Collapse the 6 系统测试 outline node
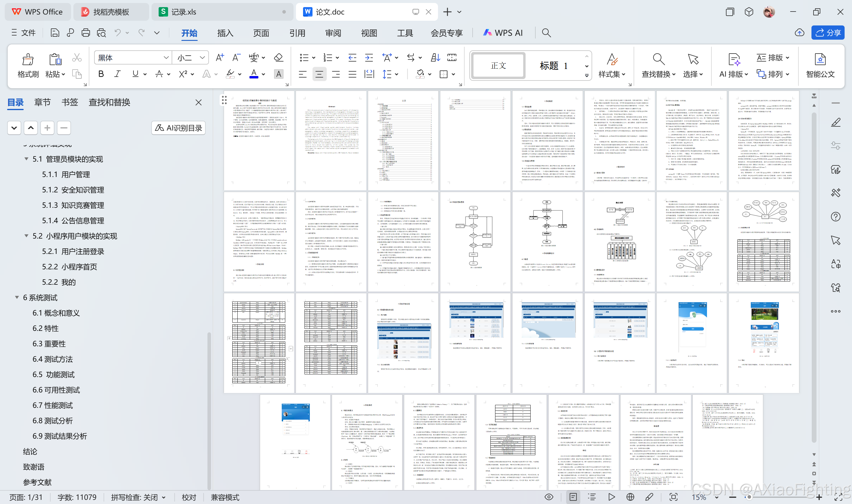 [17, 297]
